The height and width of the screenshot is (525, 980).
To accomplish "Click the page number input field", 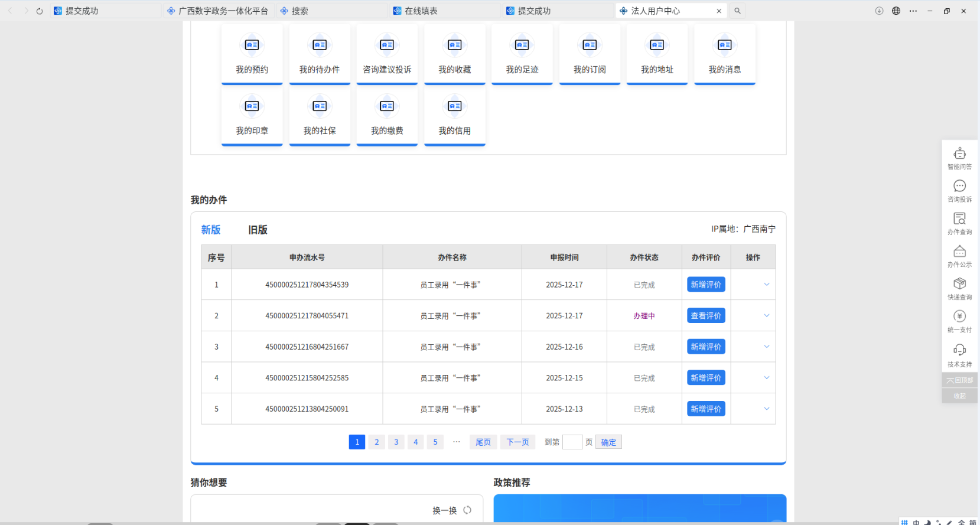I will pos(572,442).
